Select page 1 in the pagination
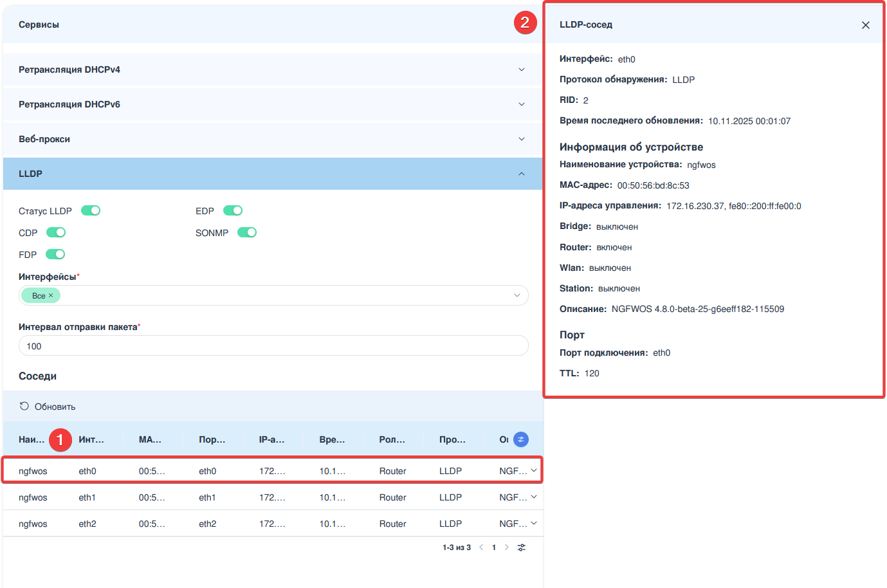 click(494, 547)
